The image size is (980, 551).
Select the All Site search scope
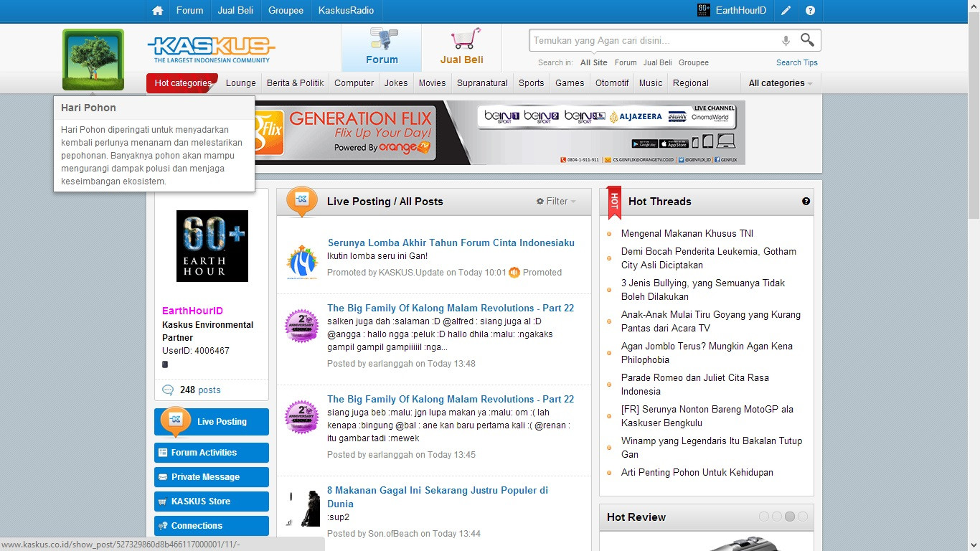tap(593, 63)
